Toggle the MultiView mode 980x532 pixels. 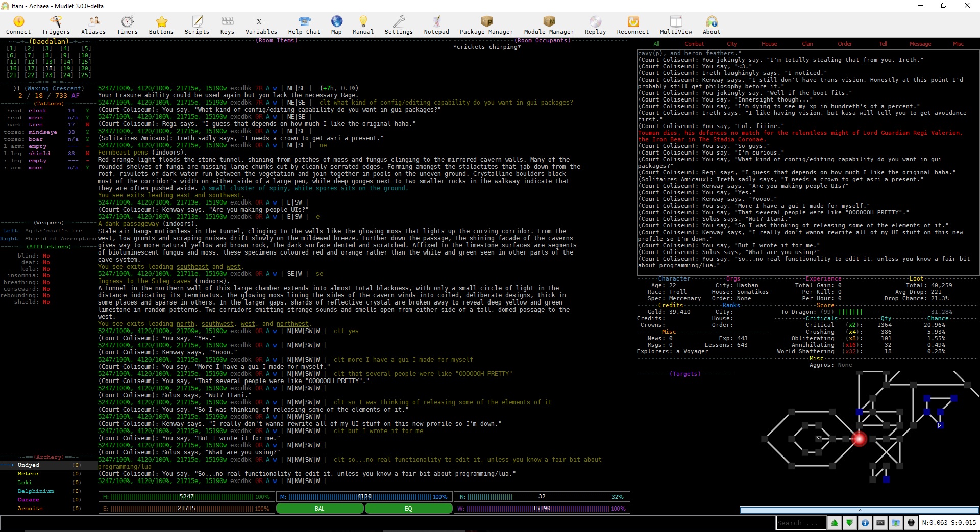click(676, 25)
